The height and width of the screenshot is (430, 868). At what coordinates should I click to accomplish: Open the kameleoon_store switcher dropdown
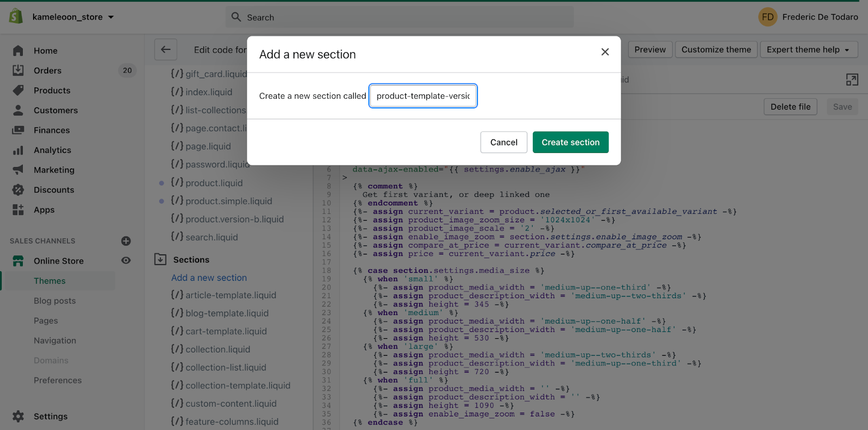73,17
